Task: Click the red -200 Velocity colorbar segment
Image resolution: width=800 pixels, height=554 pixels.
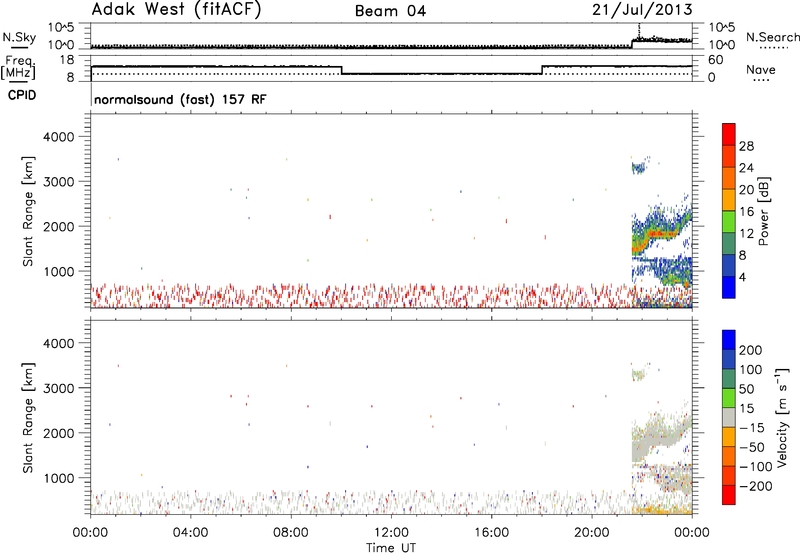Action: [x=729, y=495]
